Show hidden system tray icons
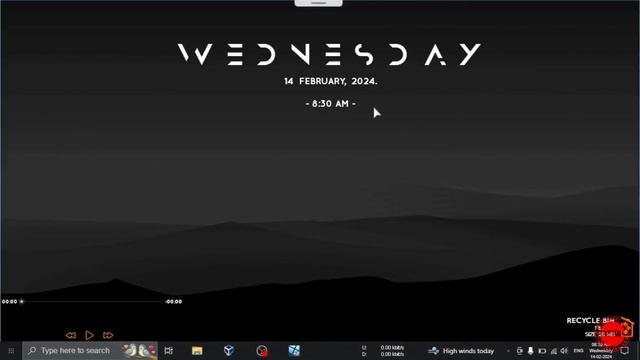640x360 pixels. pos(508,351)
